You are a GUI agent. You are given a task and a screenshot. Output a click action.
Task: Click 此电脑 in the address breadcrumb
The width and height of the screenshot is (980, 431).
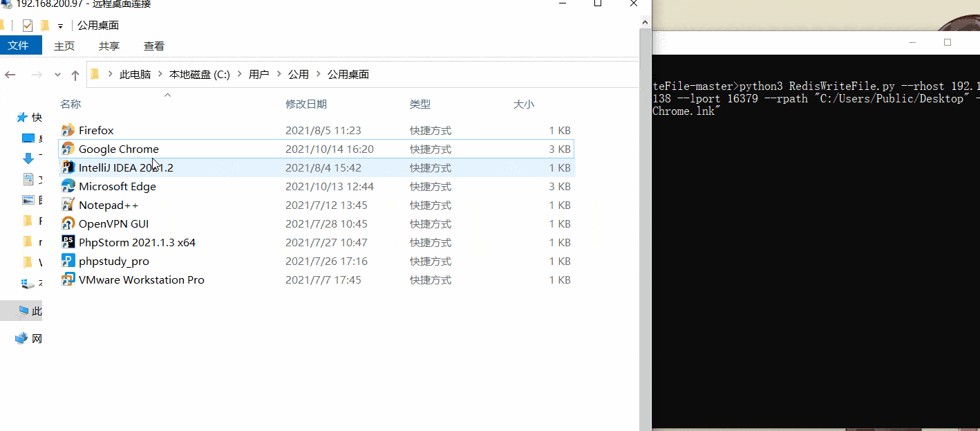point(135,74)
